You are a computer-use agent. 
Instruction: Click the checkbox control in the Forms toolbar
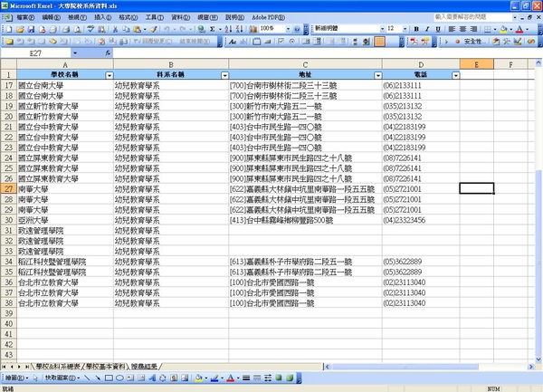[281, 42]
